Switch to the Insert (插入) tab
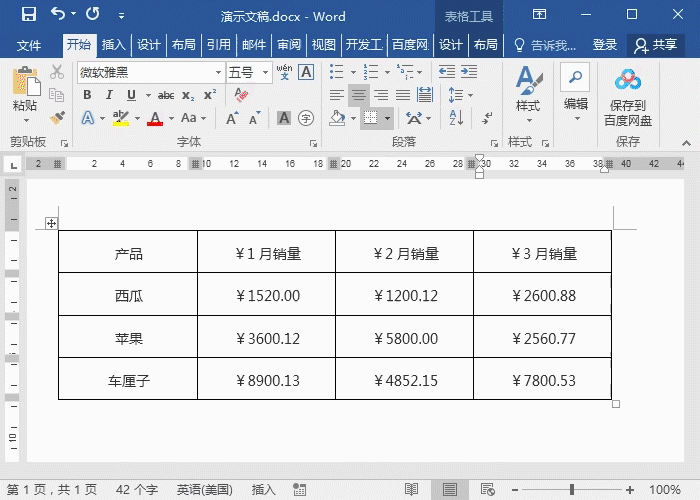700x500 pixels. pos(113,45)
